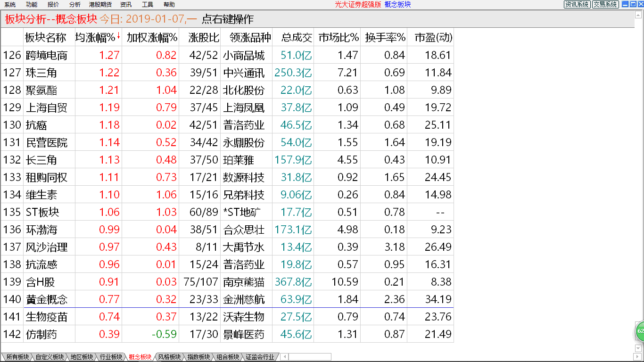The height and width of the screenshot is (362, 644).
Task: Select the 含H股 sector row
Action: (x=227, y=281)
